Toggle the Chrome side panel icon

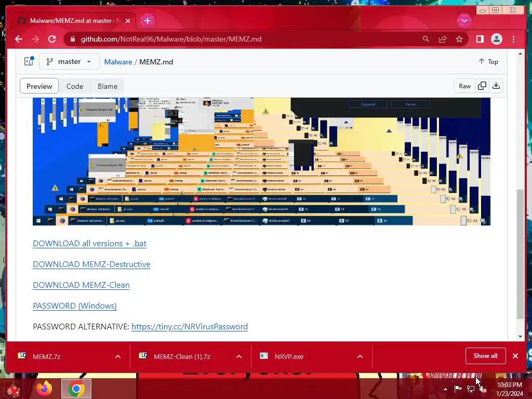point(480,39)
